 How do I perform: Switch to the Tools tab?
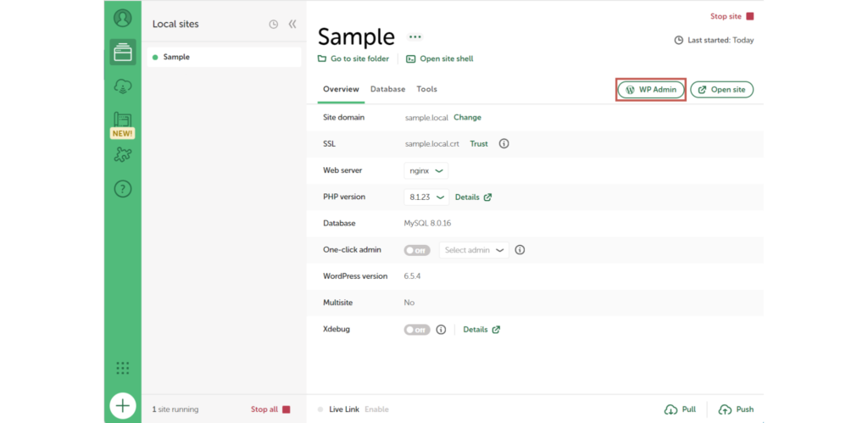pyautogui.click(x=426, y=89)
